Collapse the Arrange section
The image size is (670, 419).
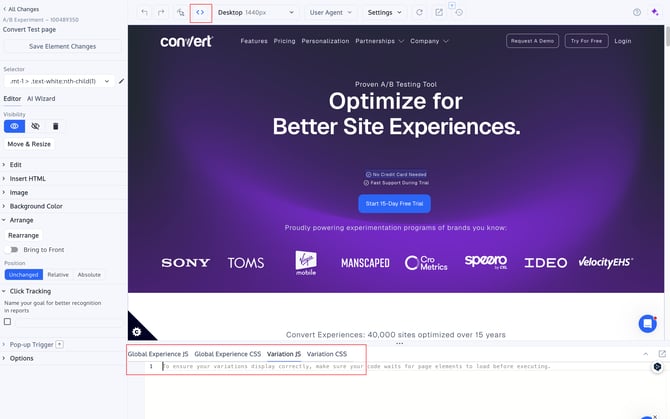21,220
